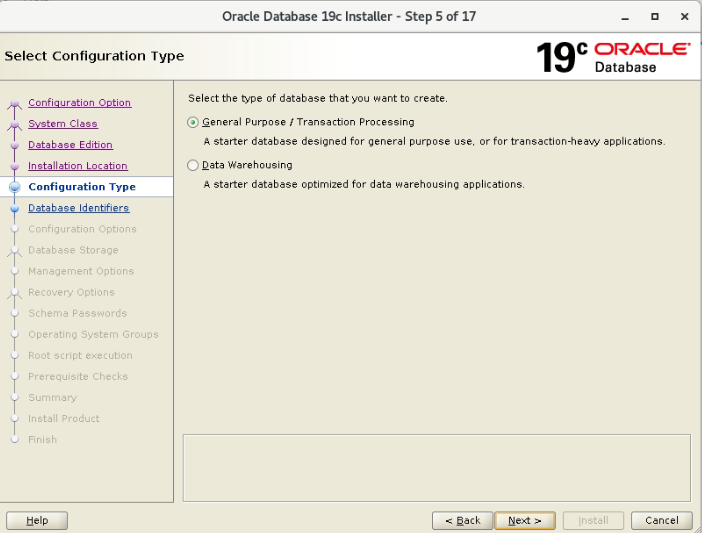Go to Configuration Option step link
The width and height of the screenshot is (702, 533).
tap(80, 102)
